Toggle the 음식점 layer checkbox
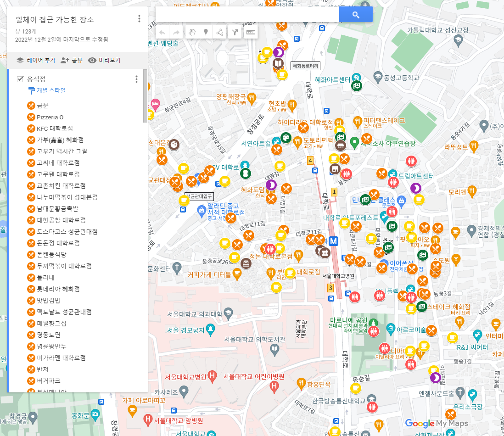Screen dimensions: 504x436 pyautogui.click(x=20, y=79)
